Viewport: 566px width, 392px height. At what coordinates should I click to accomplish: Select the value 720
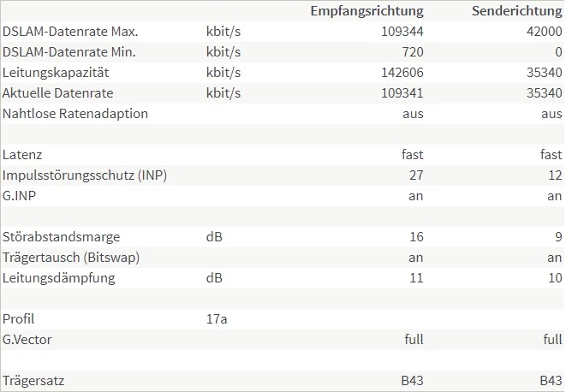[x=413, y=52]
